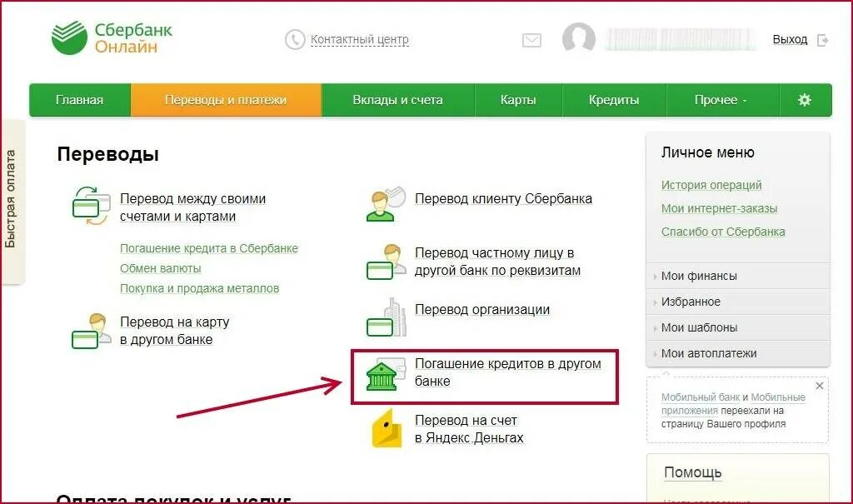This screenshot has height=504, width=853.
Task: Open Погашение кредитов в другом банке link
Action: pos(507,372)
